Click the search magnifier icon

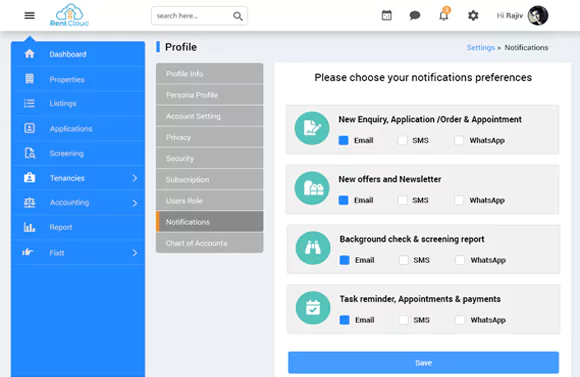238,16
